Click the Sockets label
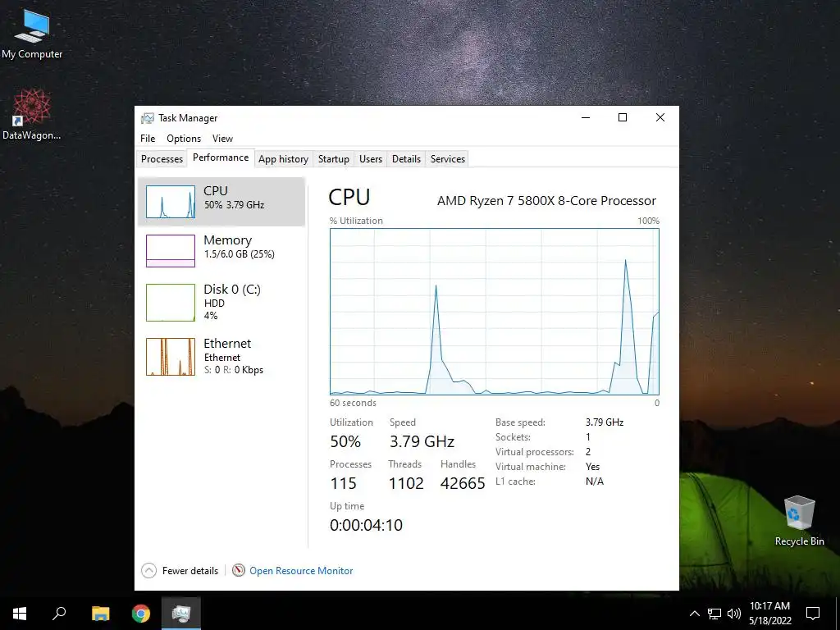The width and height of the screenshot is (840, 630). tap(513, 437)
